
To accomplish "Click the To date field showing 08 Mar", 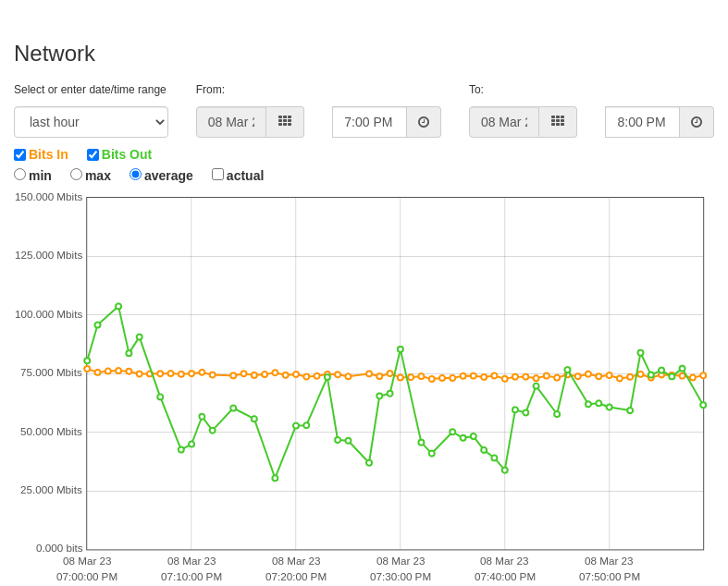I will (x=504, y=122).
